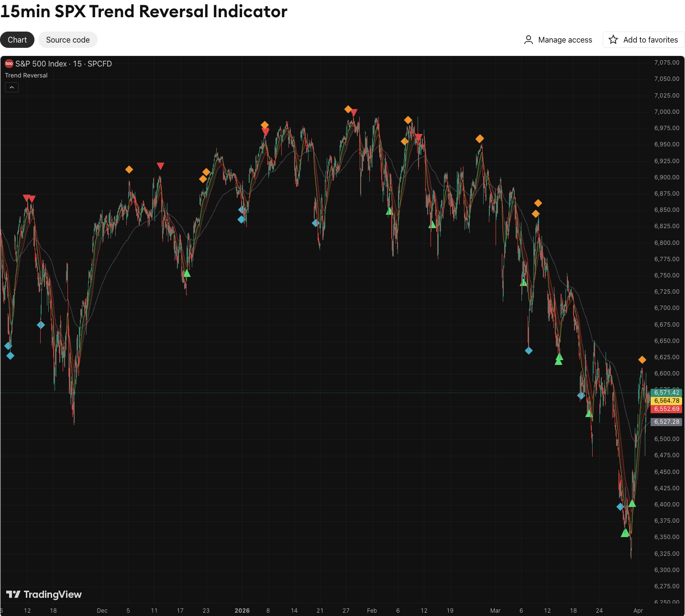Image resolution: width=685 pixels, height=616 pixels.
Task: Click the person icon beside Manage access
Action: tap(528, 40)
